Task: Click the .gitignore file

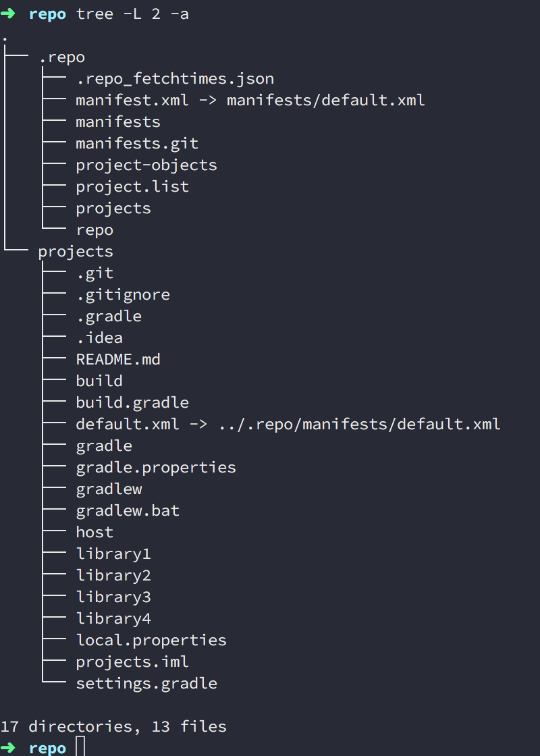Action: (x=123, y=294)
